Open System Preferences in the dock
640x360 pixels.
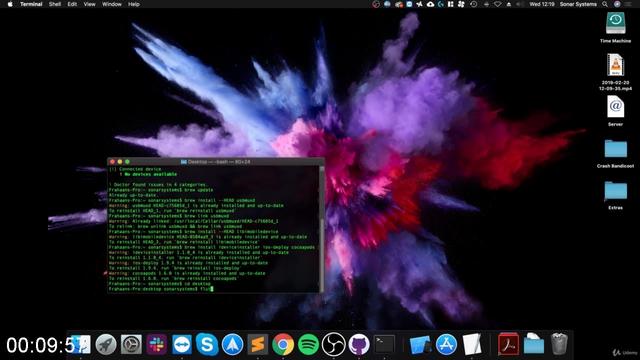pyautogui.click(x=131, y=344)
